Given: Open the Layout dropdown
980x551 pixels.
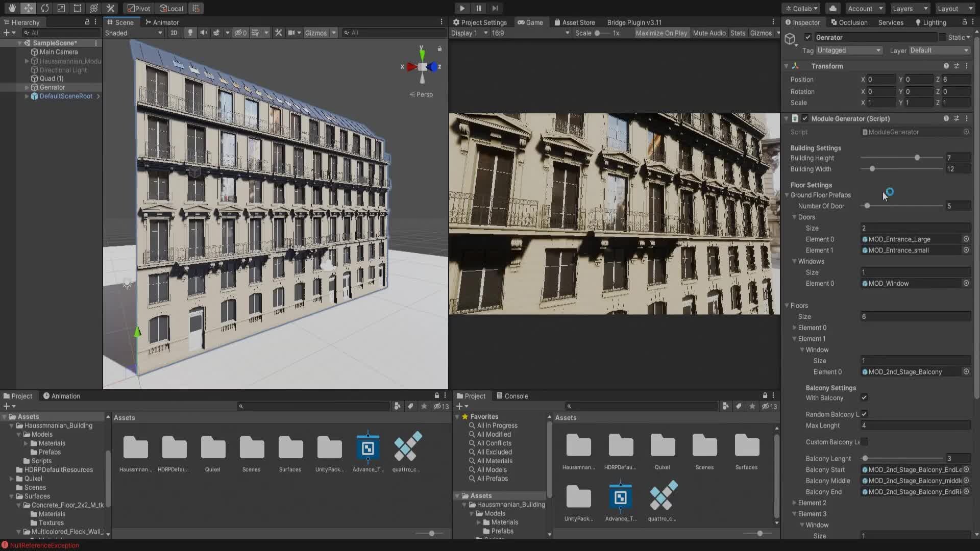Looking at the screenshot, I should pyautogui.click(x=953, y=8).
